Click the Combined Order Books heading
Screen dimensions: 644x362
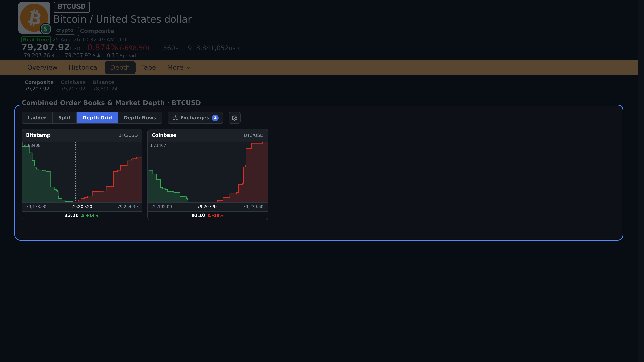point(111,102)
